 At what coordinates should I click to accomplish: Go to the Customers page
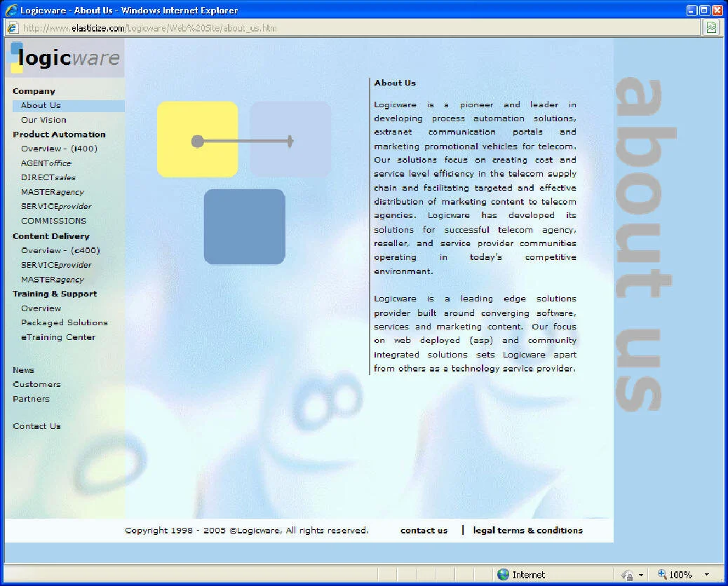pyautogui.click(x=36, y=384)
